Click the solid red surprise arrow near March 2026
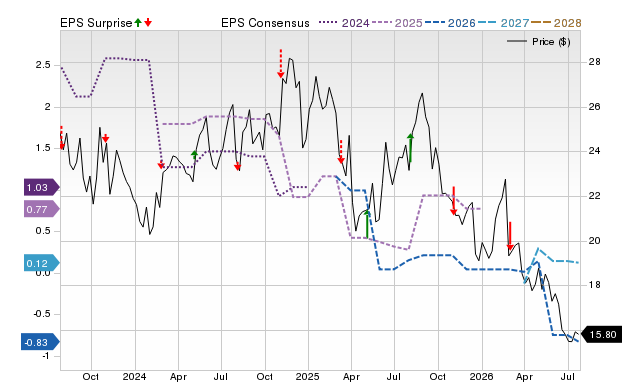640x382 pixels. [510, 236]
